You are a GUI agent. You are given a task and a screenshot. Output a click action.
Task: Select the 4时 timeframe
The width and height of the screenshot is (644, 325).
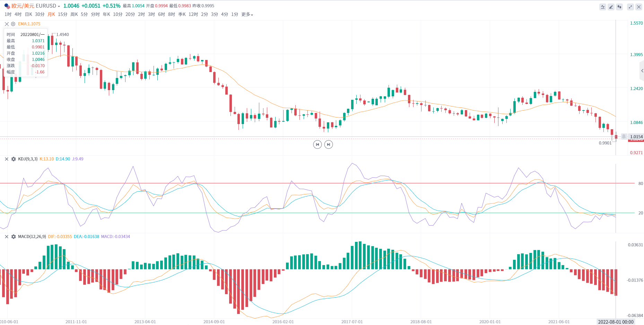pyautogui.click(x=18, y=15)
